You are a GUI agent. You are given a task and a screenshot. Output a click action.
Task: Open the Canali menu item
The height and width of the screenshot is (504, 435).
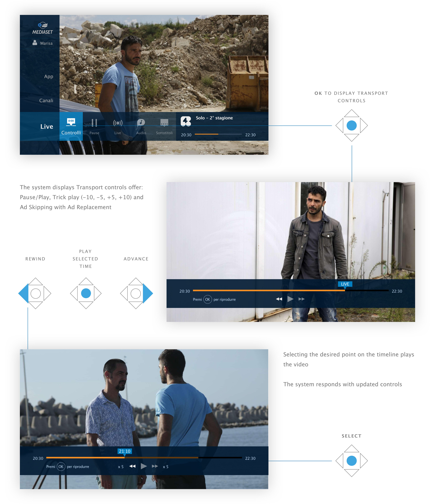click(46, 100)
